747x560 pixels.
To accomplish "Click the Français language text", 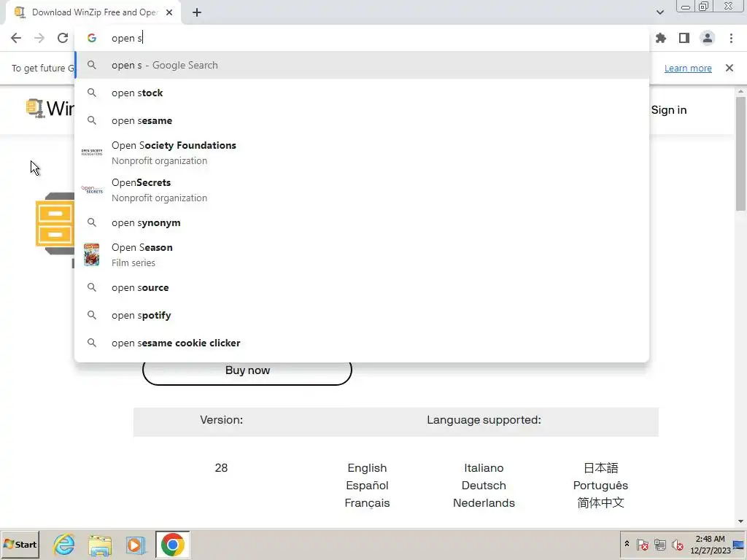I will tap(367, 503).
